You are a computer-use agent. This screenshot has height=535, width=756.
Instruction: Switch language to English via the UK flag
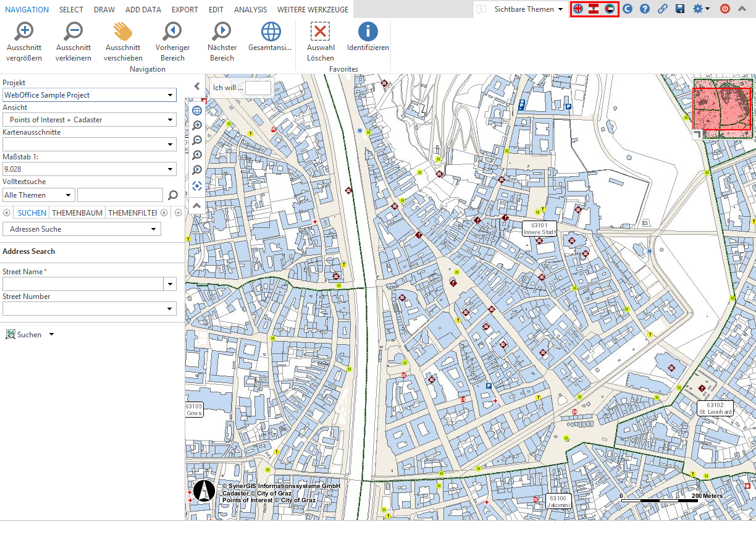click(577, 9)
